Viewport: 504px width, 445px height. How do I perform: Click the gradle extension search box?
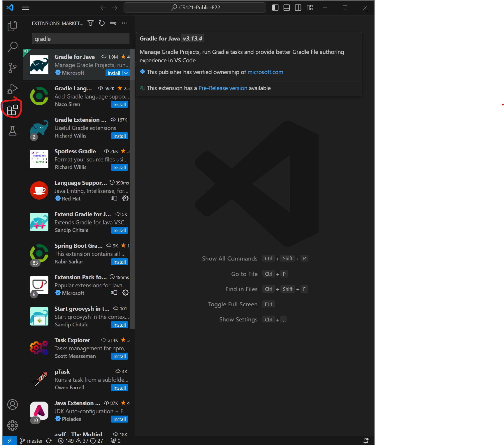pyautogui.click(x=80, y=39)
